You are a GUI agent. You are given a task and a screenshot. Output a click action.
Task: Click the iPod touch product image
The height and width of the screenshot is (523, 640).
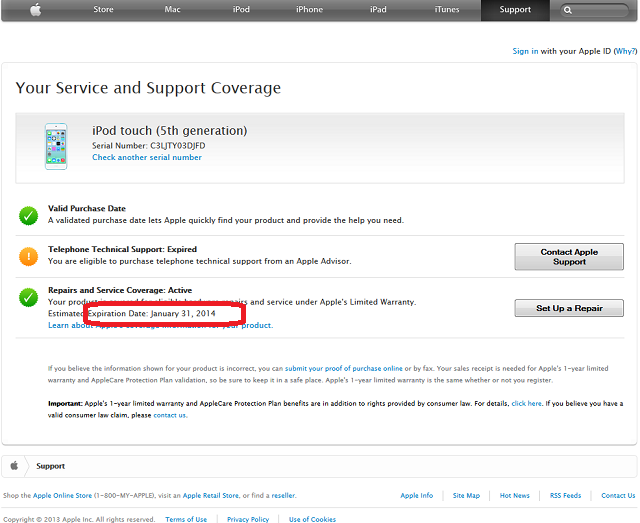(56, 146)
